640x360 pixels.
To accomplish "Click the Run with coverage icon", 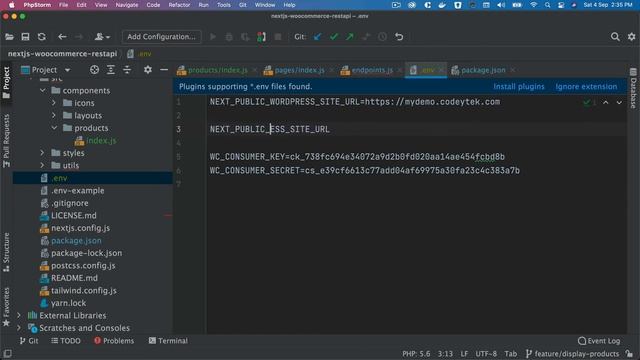I will [245, 37].
